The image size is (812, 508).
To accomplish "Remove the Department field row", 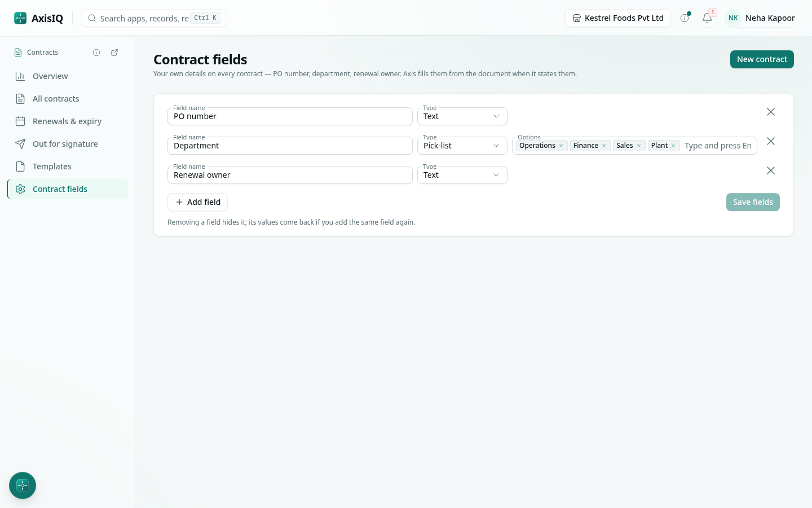I will click(771, 141).
